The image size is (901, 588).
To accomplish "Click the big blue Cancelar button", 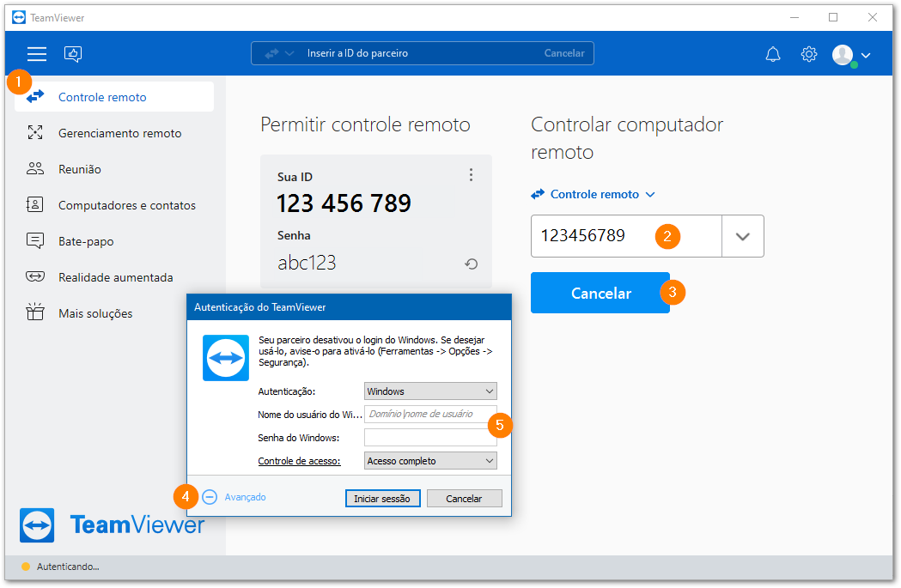I will 600,293.
